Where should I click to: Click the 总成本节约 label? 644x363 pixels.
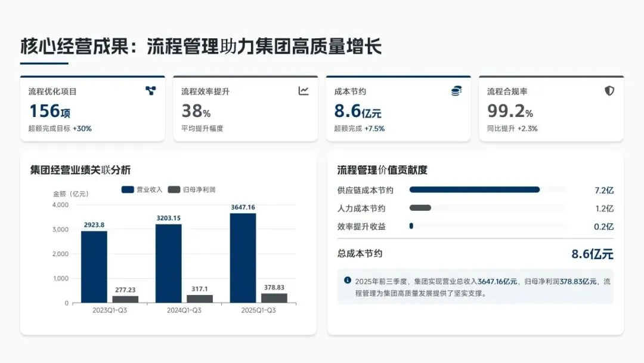tap(360, 254)
